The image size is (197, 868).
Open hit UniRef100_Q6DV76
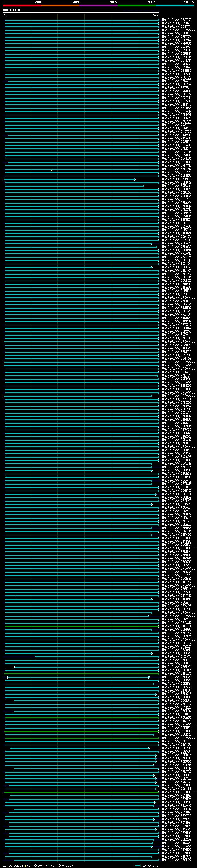176,37
